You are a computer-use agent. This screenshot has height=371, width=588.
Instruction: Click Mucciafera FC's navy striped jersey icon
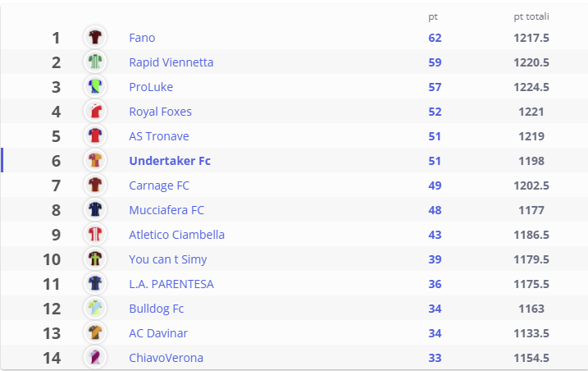(95, 209)
